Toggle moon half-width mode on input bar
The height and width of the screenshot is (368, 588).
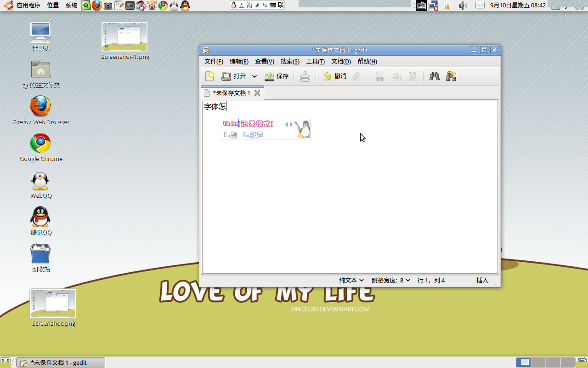click(x=257, y=5)
